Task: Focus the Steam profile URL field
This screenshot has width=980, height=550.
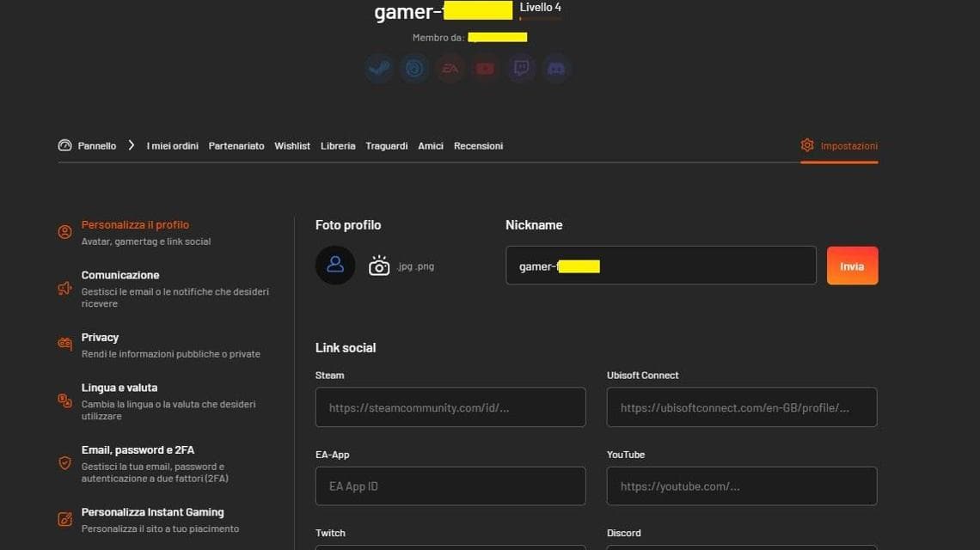Action: [450, 407]
